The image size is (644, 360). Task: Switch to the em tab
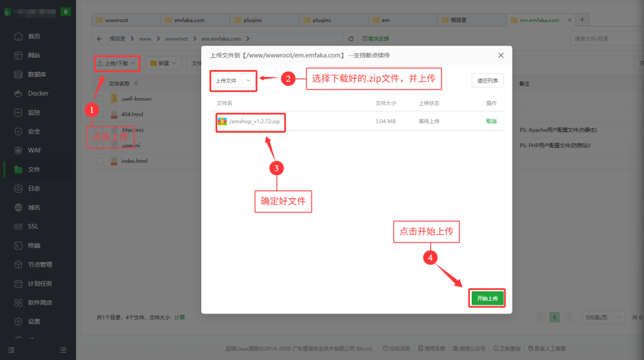[402, 20]
